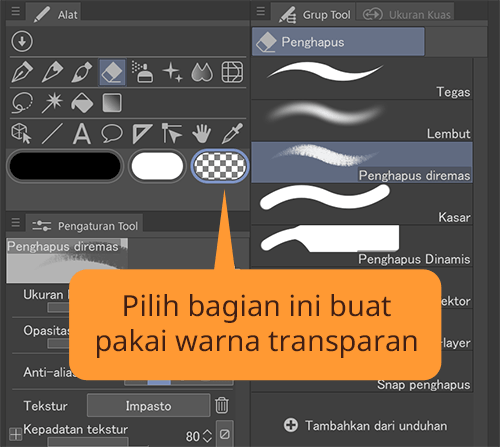Open the Alat palette menu icon
This screenshot has width=500, height=447.
[15, 11]
